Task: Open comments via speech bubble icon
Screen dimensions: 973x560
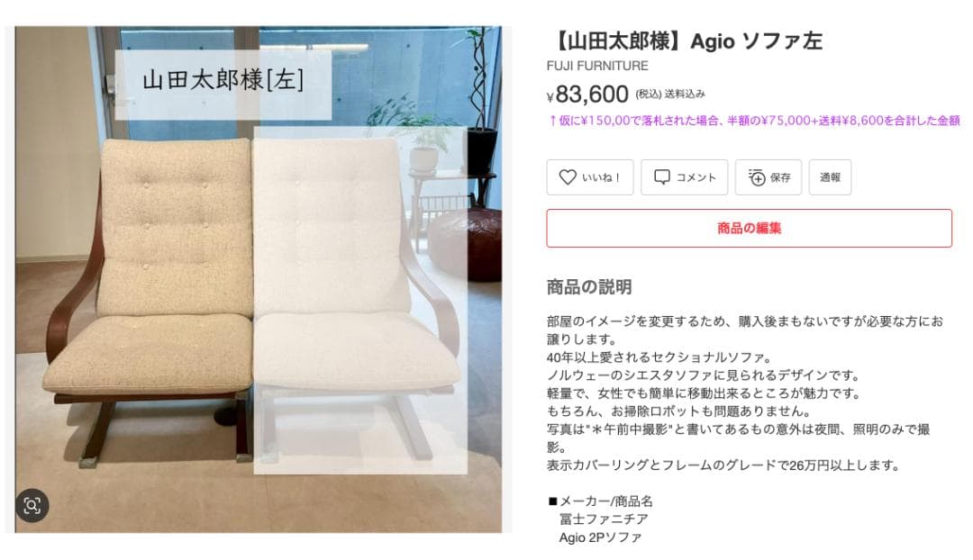Action: pyautogui.click(x=662, y=177)
